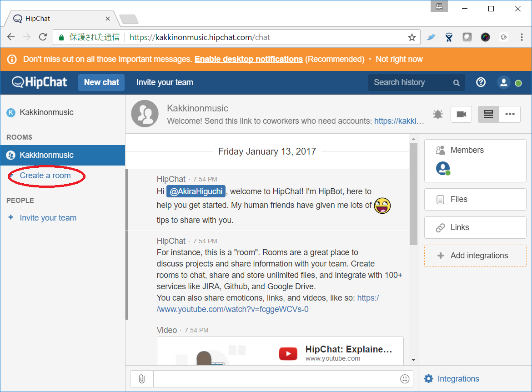532x392 pixels.
Task: Select the highlighted Kakkinonmusic room
Action: (x=63, y=155)
